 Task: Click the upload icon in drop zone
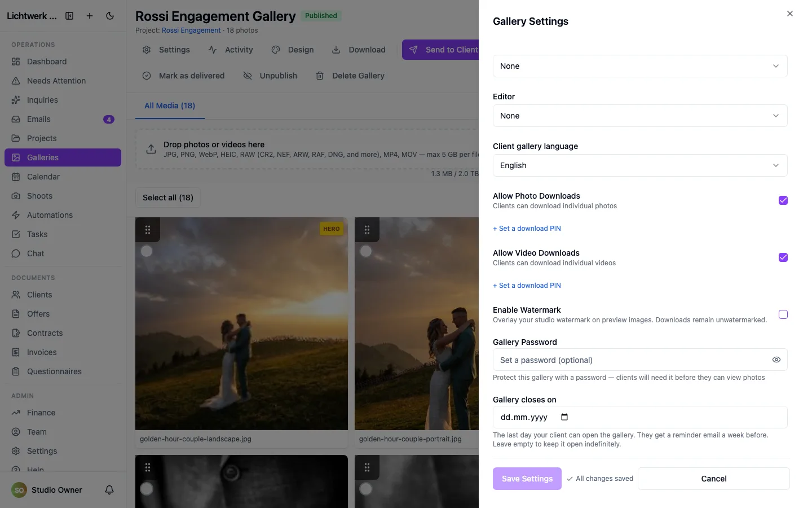tap(151, 149)
